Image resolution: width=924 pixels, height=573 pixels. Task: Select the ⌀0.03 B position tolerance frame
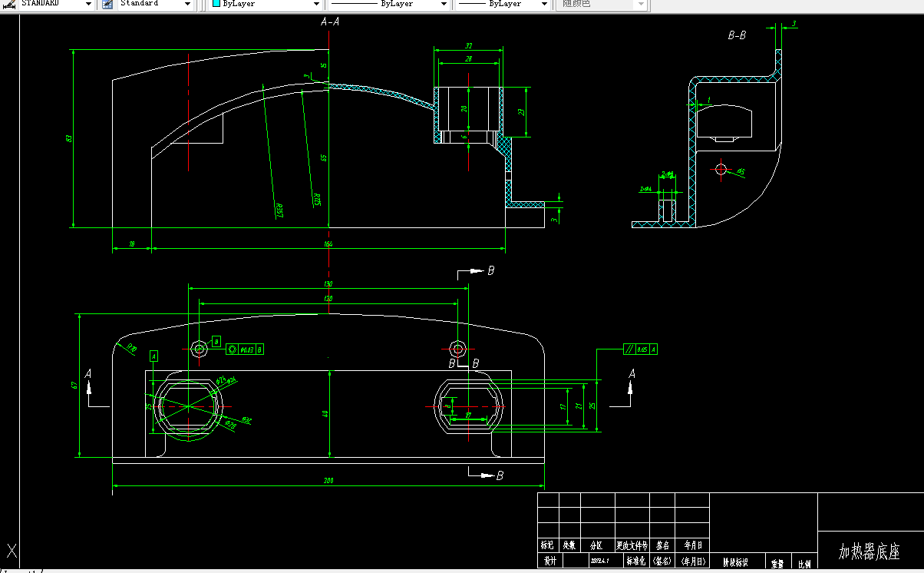point(246,349)
